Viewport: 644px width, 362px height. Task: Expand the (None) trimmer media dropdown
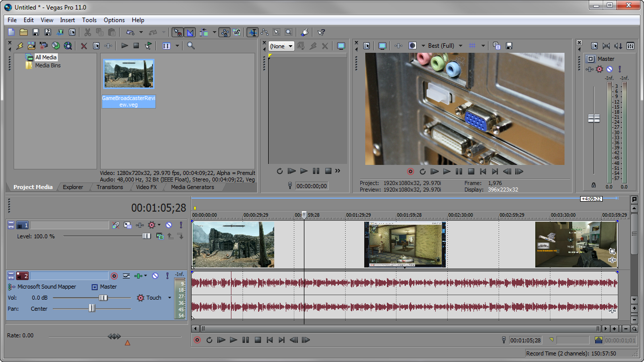[290, 46]
